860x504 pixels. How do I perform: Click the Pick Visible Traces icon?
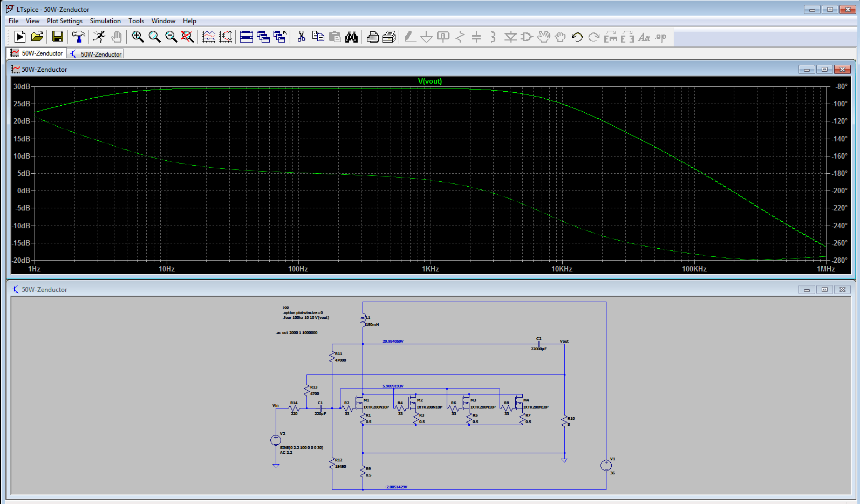209,37
